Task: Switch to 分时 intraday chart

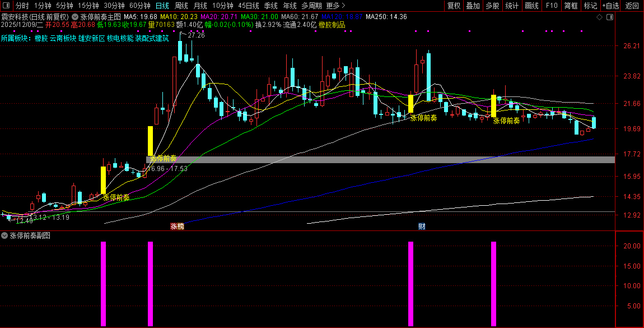Action: (22, 6)
